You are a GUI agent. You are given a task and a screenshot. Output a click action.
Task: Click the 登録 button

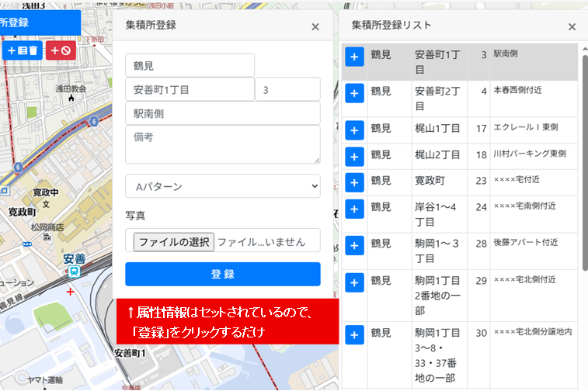pyautogui.click(x=223, y=274)
